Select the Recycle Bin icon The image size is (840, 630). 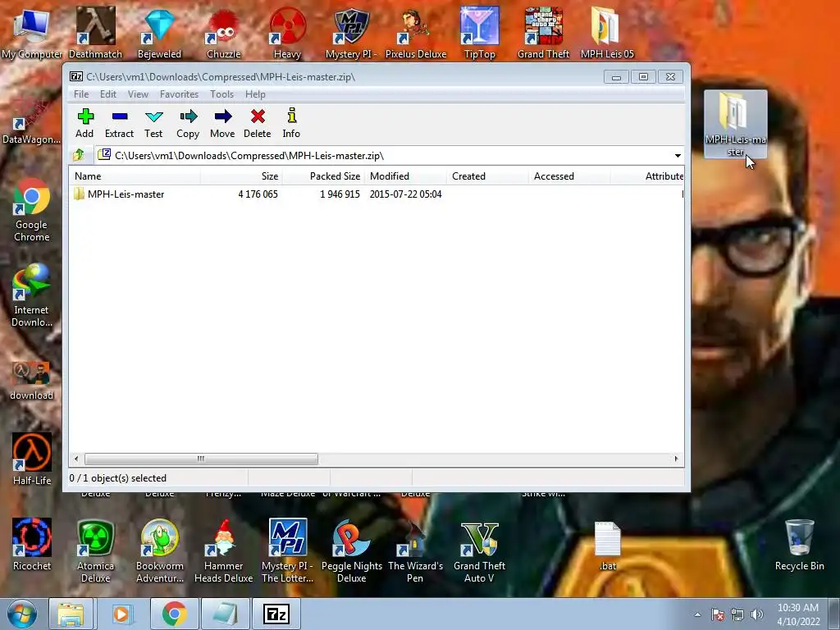click(799, 545)
